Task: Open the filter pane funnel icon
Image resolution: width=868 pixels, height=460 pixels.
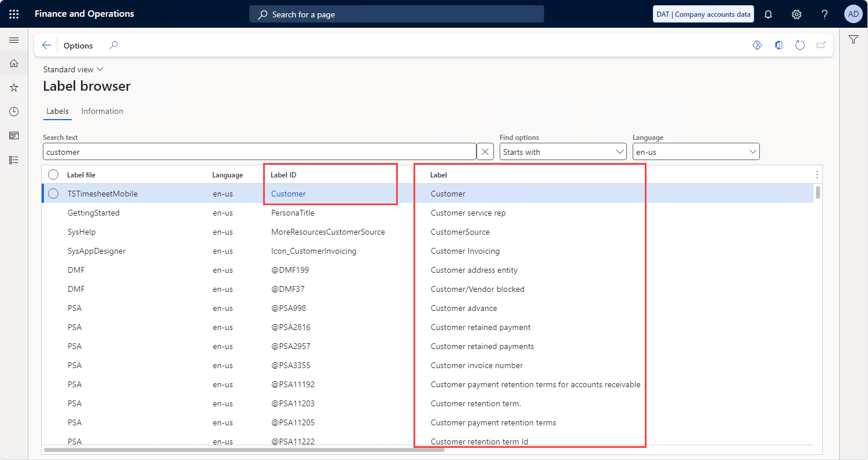Action: [854, 39]
